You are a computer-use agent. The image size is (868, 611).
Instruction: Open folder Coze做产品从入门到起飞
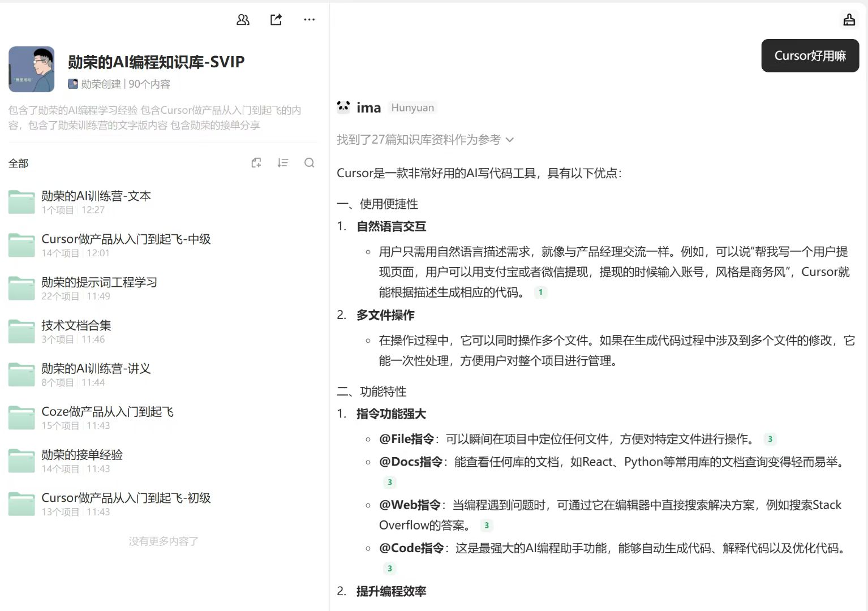(163, 418)
